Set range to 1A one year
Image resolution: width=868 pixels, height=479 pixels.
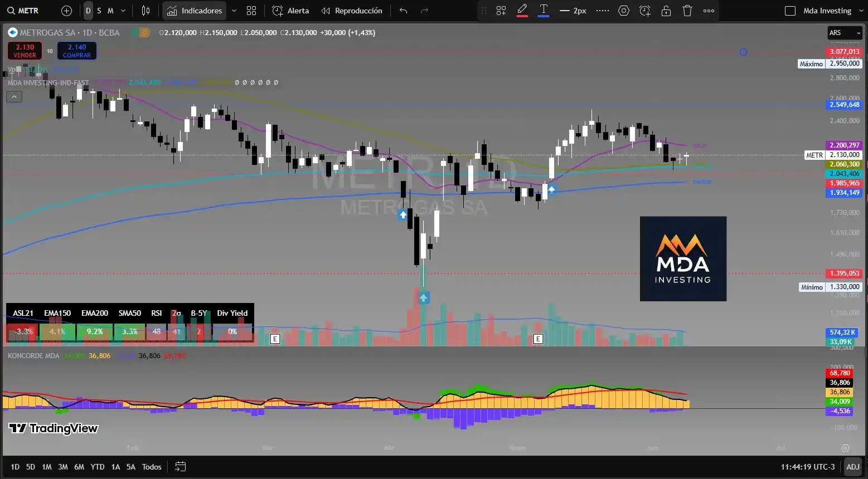click(x=115, y=467)
